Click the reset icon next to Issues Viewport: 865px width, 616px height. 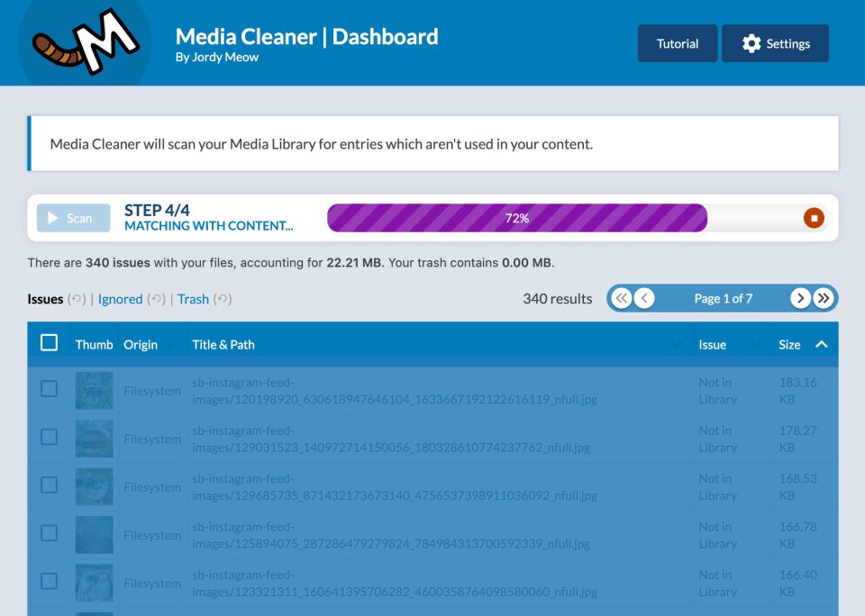pos(77,299)
